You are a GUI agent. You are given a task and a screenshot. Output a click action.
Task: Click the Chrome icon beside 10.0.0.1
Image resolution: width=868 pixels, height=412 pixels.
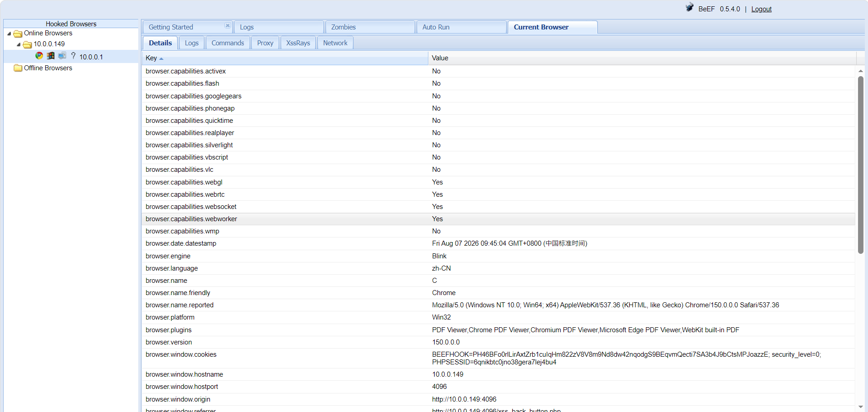tap(39, 56)
